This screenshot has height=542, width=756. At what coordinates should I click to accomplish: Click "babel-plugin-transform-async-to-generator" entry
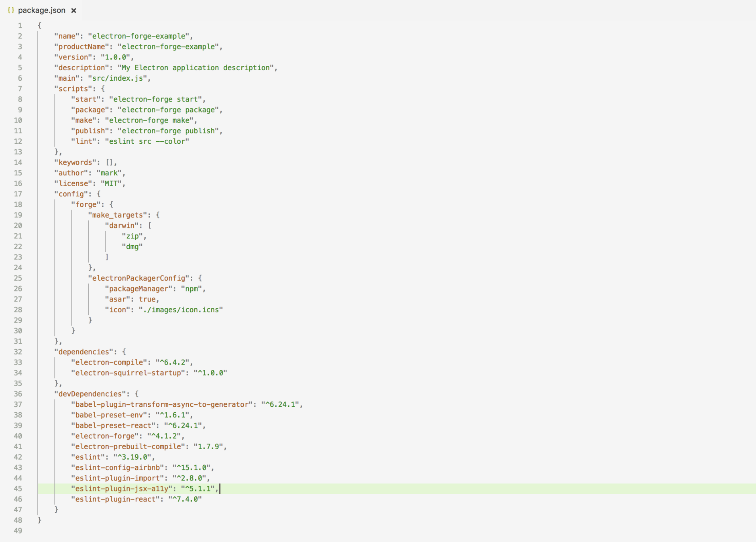pos(162,404)
